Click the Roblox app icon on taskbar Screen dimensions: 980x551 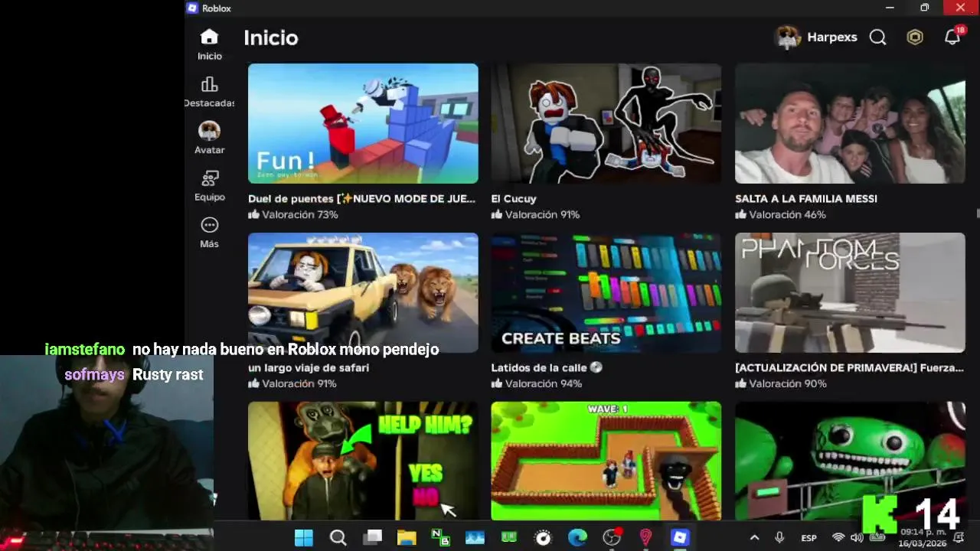click(680, 538)
